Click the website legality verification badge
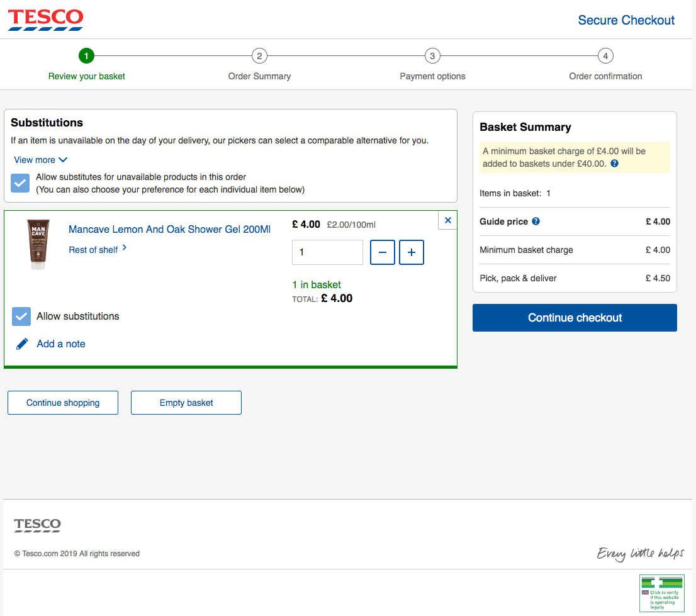The image size is (696, 616). pyautogui.click(x=661, y=592)
